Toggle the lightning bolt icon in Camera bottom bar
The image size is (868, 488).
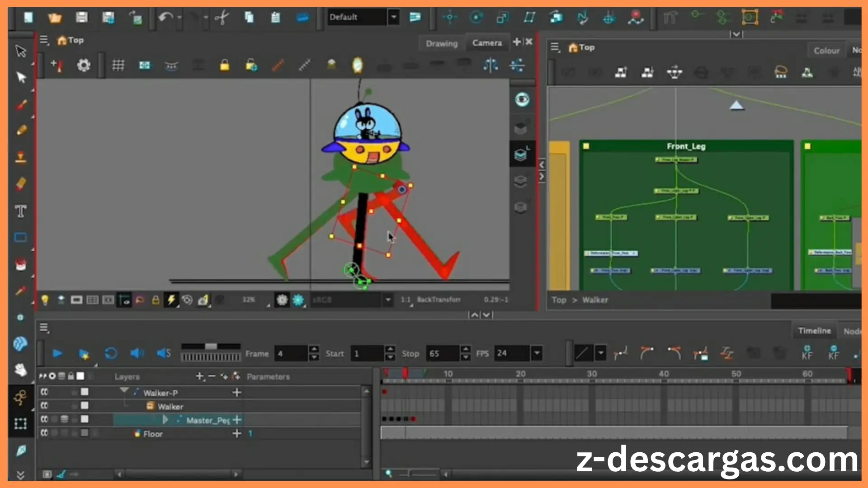click(171, 300)
